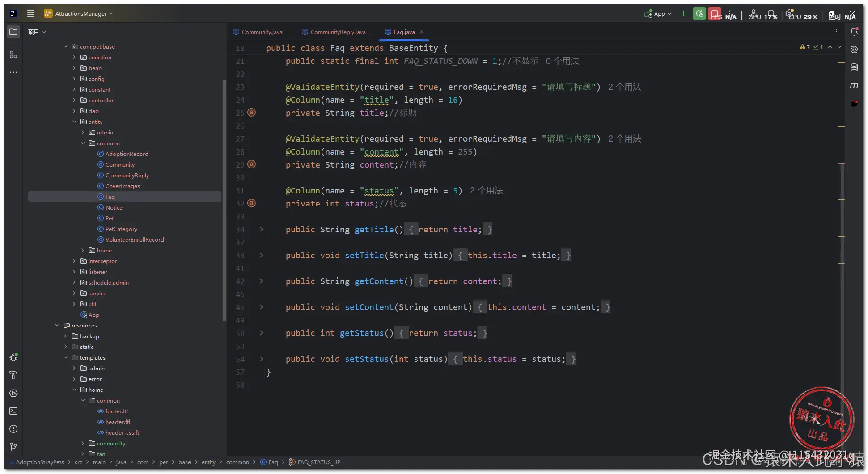Go to next highlighted problem arrow
The width and height of the screenshot is (868, 474).
[x=839, y=47]
